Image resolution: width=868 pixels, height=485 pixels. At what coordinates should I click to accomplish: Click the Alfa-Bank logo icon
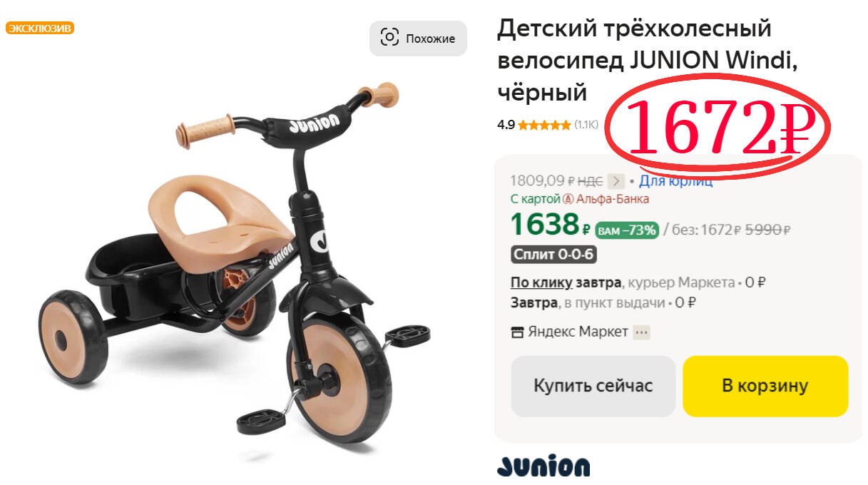click(x=568, y=199)
